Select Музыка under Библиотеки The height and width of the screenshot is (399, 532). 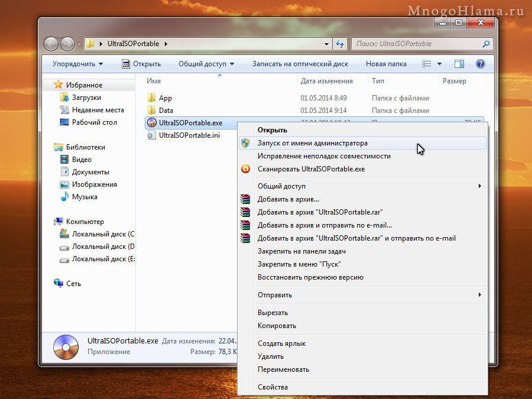[x=85, y=197]
